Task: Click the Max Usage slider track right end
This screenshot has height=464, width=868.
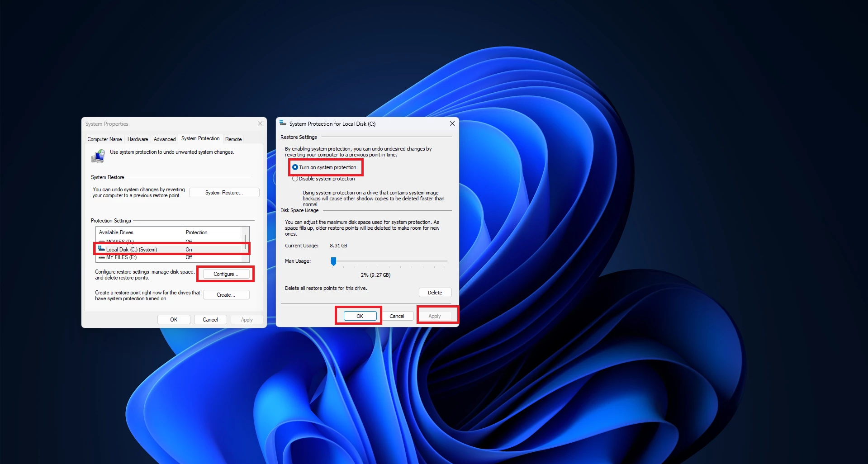Action: click(446, 261)
